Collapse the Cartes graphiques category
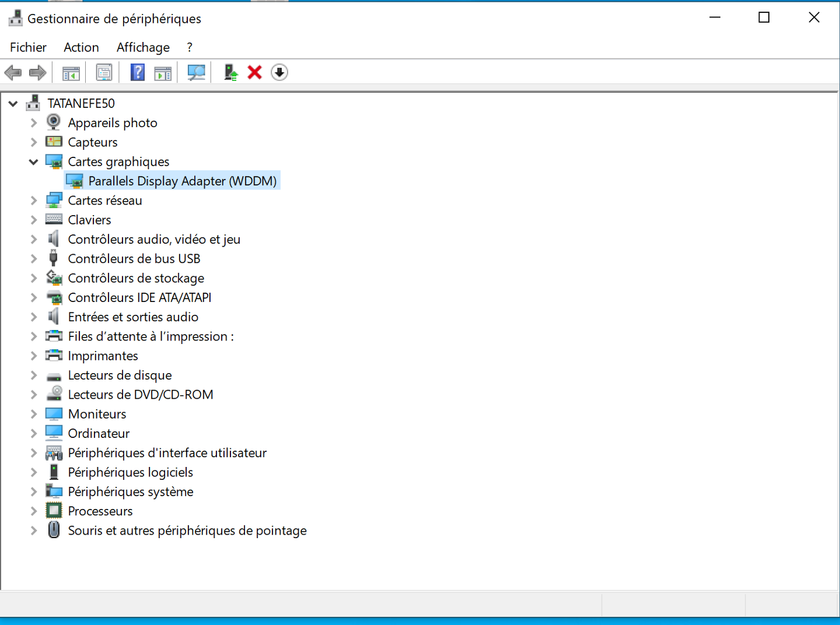 (x=34, y=162)
